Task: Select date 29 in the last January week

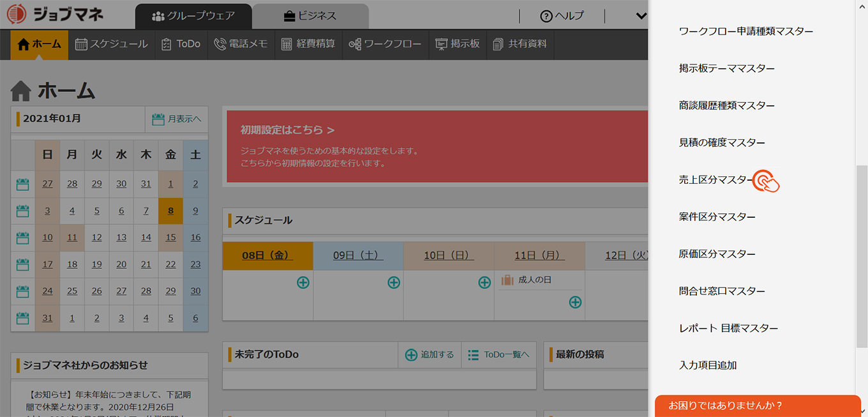Action: click(x=170, y=291)
